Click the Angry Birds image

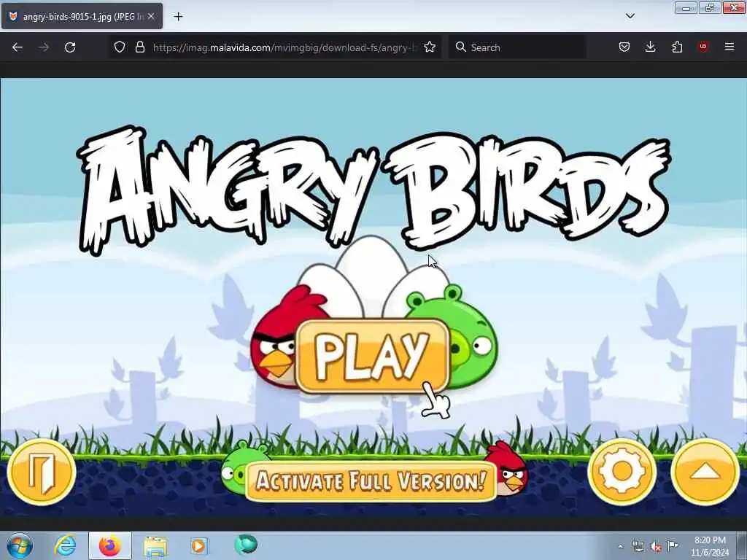coord(373,297)
